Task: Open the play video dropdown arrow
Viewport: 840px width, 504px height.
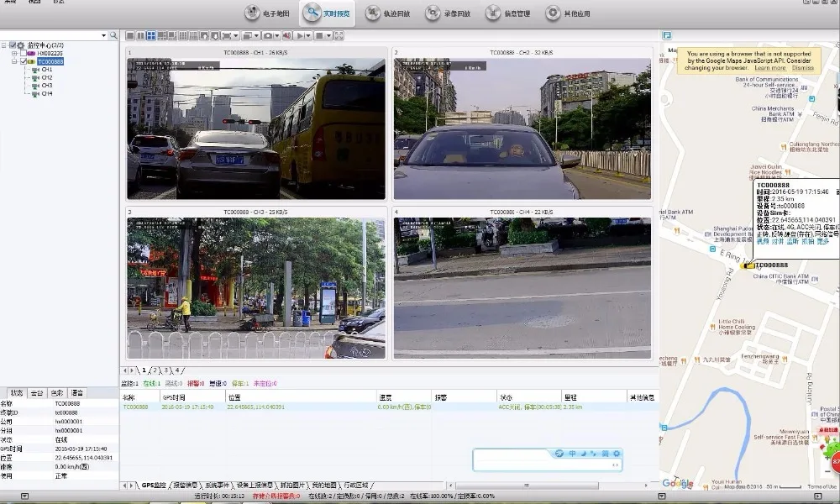Action: click(x=308, y=36)
